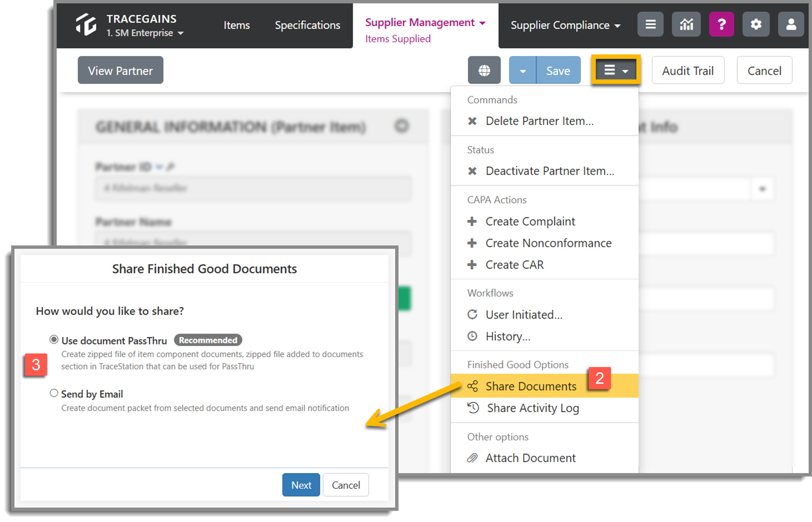Click the globe language button
The width and height of the screenshot is (812, 522).
point(484,71)
